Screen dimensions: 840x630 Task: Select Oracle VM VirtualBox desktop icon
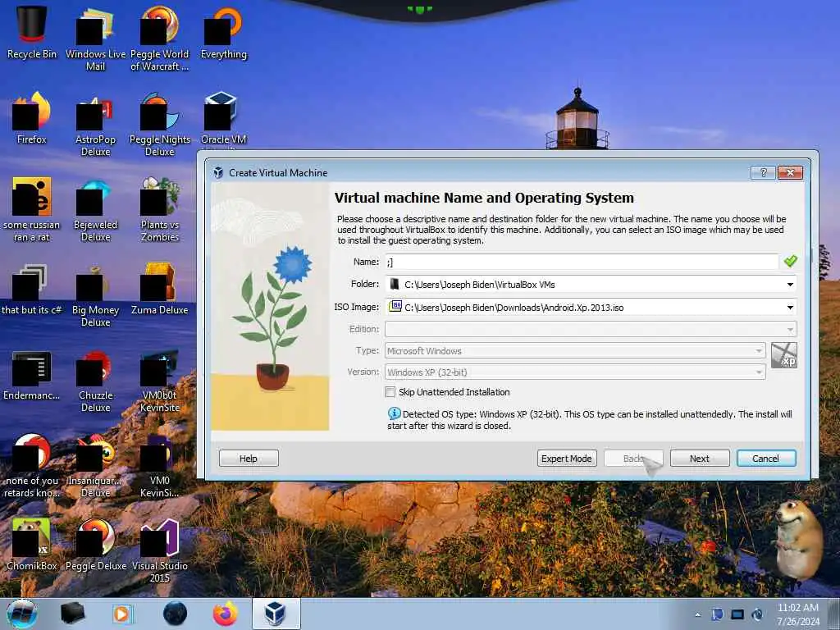[x=223, y=119]
